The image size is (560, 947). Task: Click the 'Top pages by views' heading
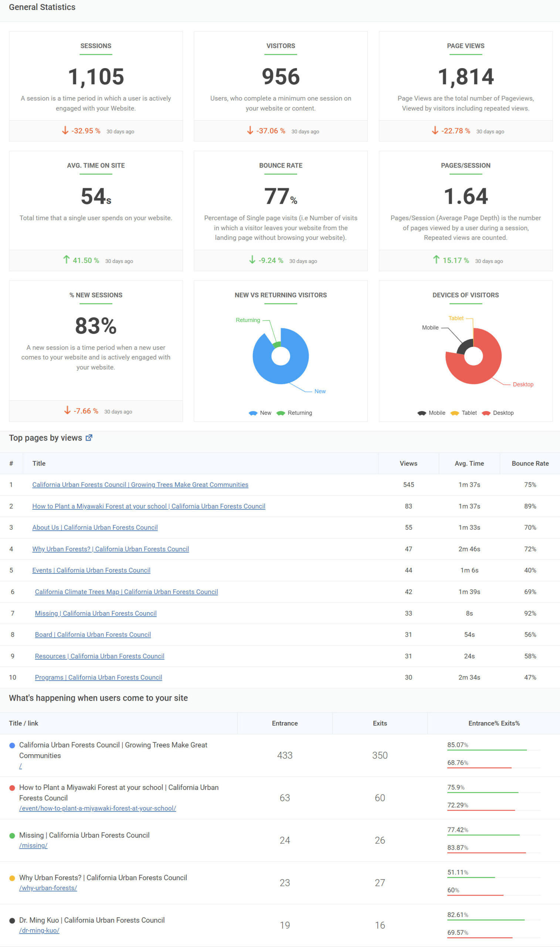pyautogui.click(x=45, y=438)
